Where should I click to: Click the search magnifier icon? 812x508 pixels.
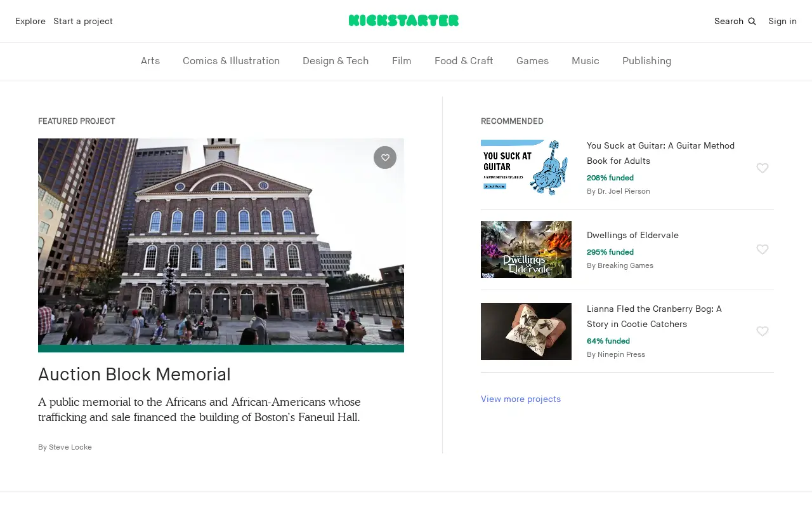click(x=752, y=21)
